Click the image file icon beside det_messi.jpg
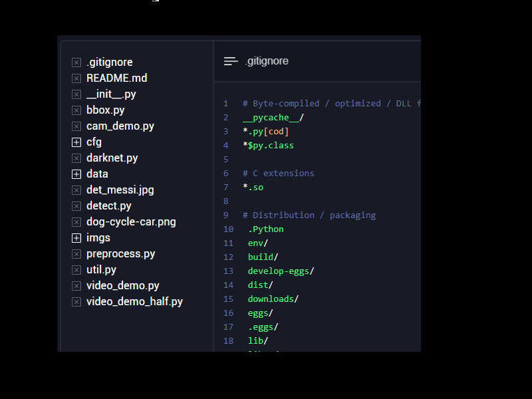The width and height of the screenshot is (532, 399). [x=76, y=190]
